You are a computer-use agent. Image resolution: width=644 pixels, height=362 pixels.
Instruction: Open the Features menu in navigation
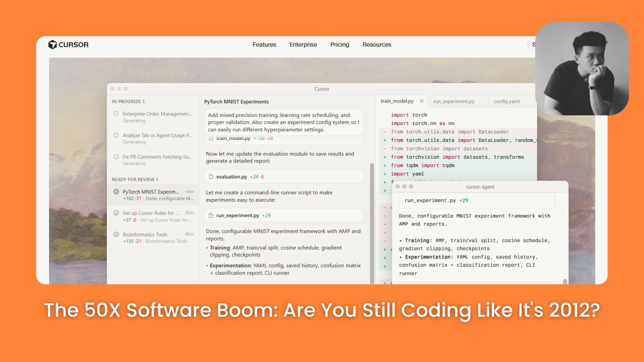click(x=264, y=45)
